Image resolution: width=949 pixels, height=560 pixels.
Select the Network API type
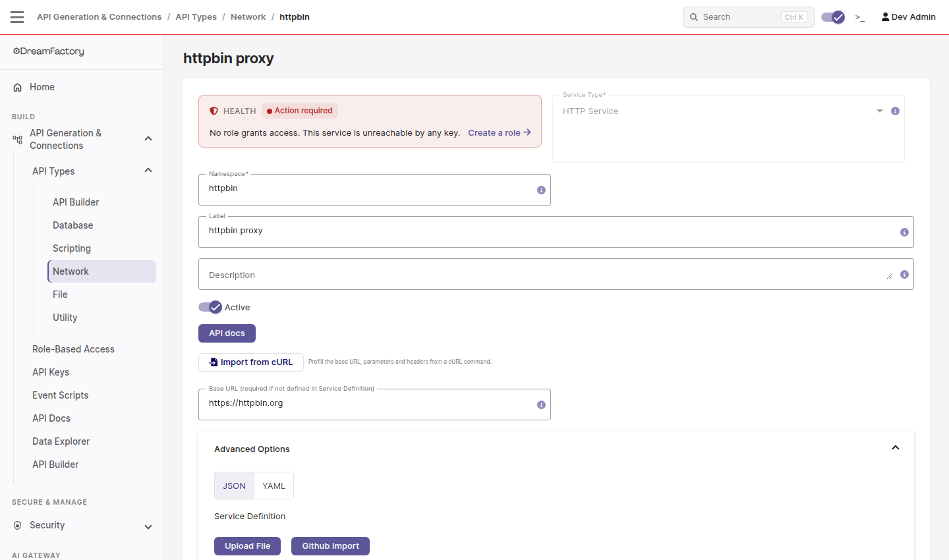(x=101, y=271)
